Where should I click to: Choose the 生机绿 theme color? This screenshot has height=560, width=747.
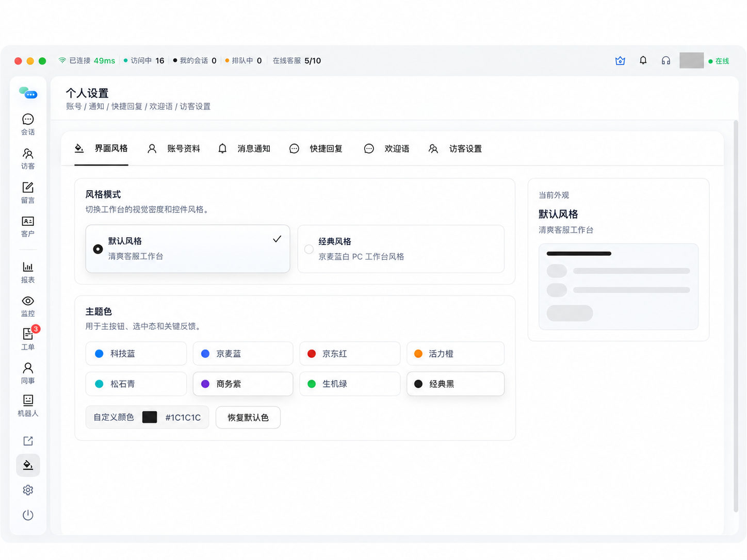pos(350,384)
